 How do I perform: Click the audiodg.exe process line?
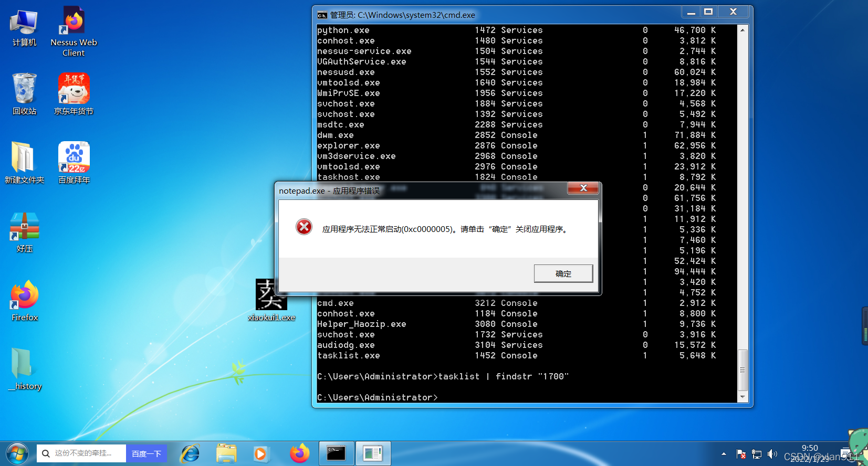517,345
